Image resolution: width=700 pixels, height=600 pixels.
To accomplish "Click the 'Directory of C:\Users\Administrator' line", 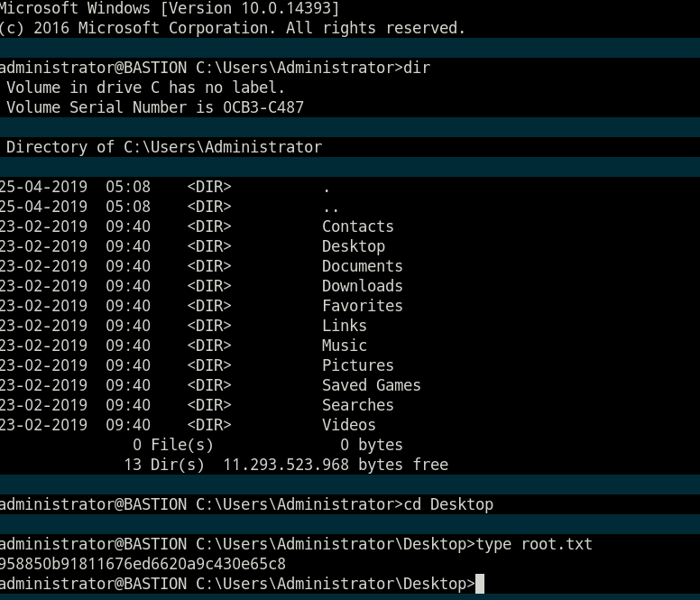I will coord(163,147).
